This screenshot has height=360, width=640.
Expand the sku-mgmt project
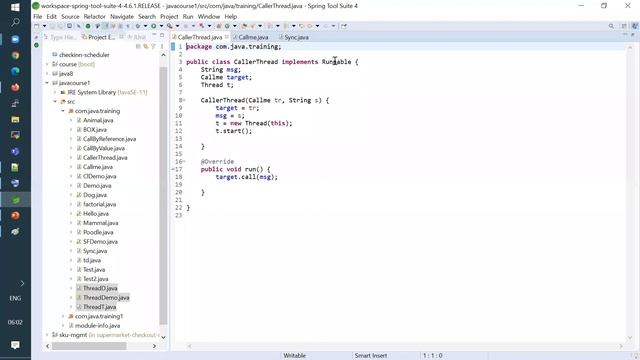click(x=47, y=335)
